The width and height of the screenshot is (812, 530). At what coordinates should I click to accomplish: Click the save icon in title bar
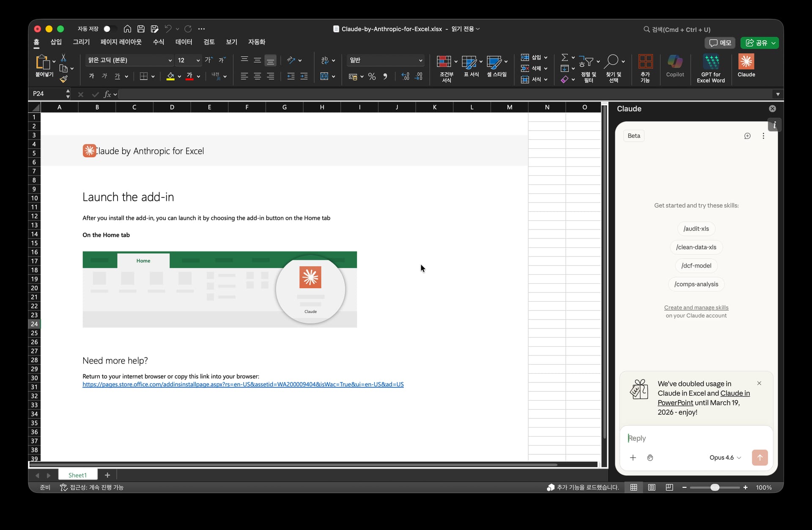pos(141,29)
